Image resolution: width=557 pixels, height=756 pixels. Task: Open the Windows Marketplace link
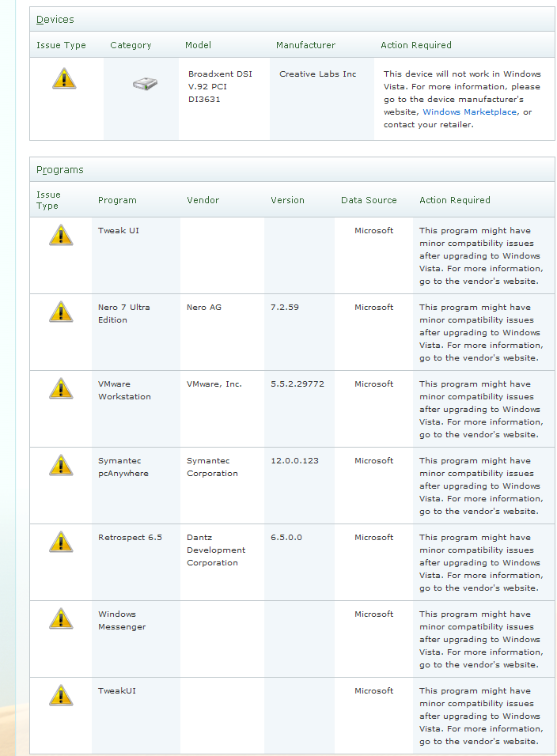pos(469,112)
